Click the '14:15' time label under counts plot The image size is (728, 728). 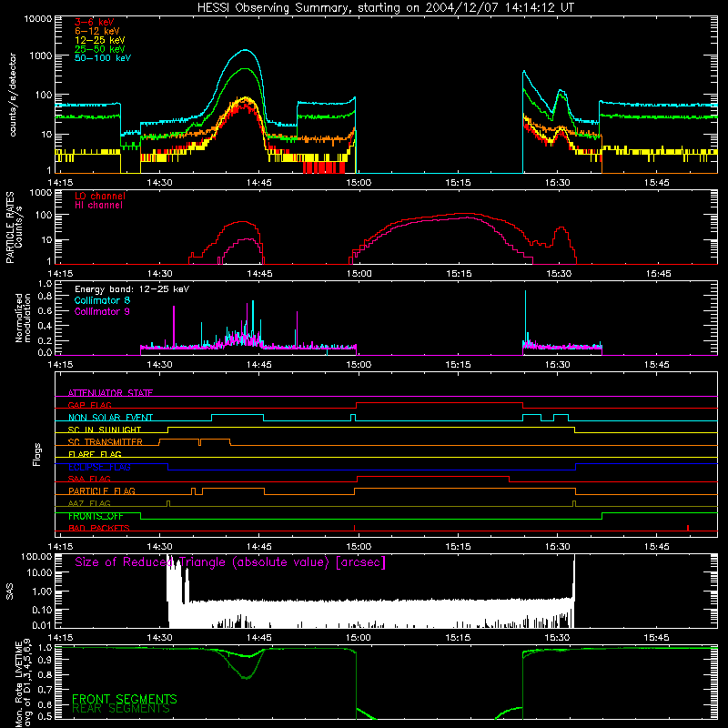point(60,183)
